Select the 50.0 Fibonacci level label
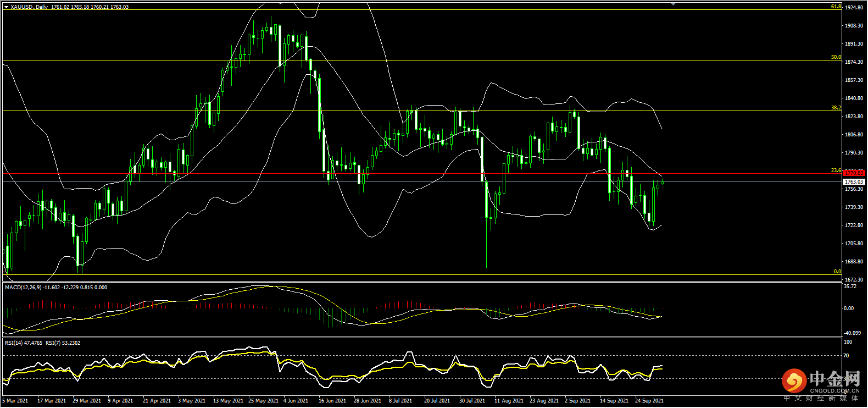This screenshot has width=868, height=408. click(836, 57)
